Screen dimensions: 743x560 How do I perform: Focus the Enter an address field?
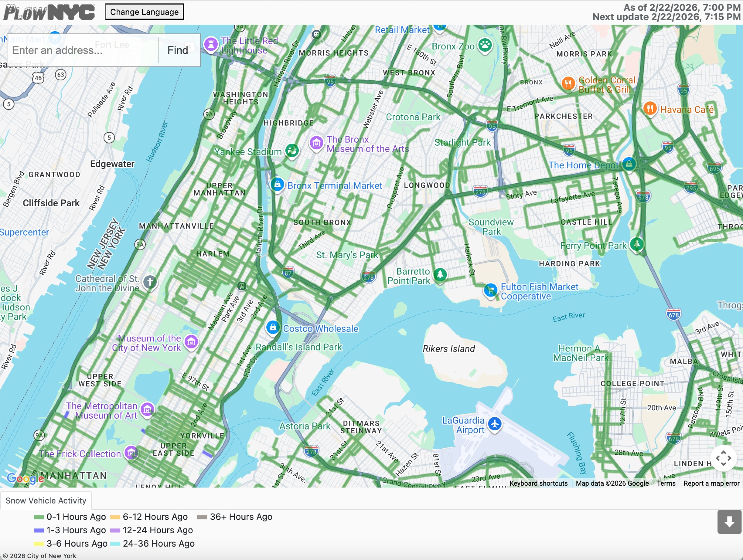coord(82,50)
